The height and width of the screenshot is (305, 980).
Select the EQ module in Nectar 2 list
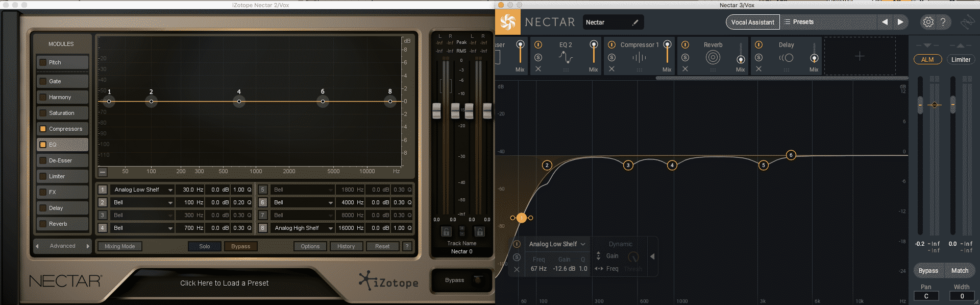(62, 145)
